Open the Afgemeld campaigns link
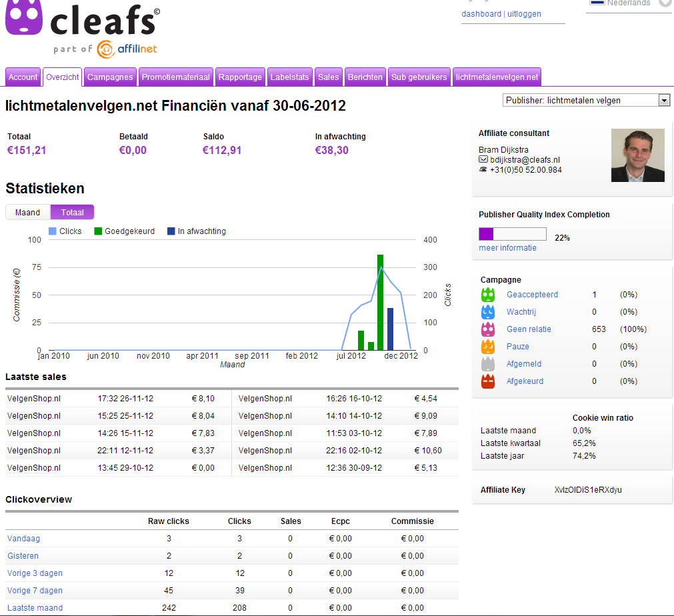This screenshot has width=674, height=616. tap(523, 364)
